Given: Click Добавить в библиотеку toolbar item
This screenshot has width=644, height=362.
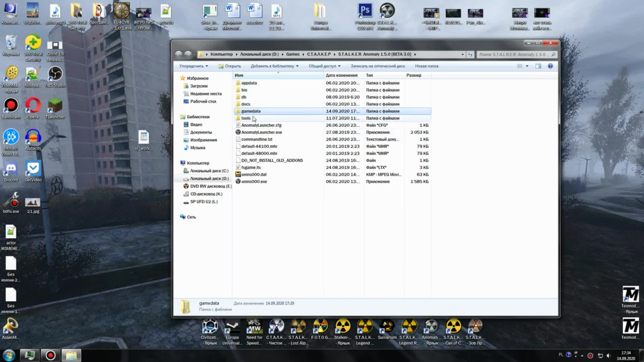Looking at the screenshot, I should [274, 66].
